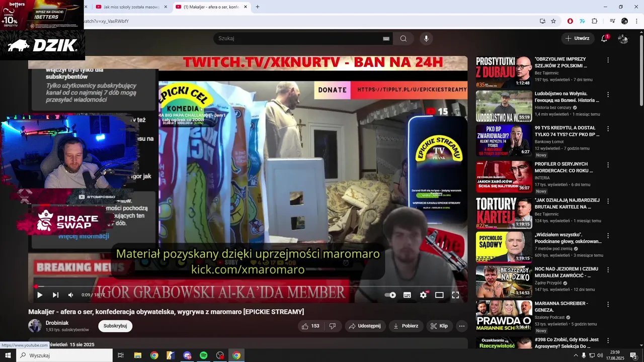Image resolution: width=644 pixels, height=362 pixels.
Task: Open the Tortury Karteli thumbnail
Action: pos(504,213)
